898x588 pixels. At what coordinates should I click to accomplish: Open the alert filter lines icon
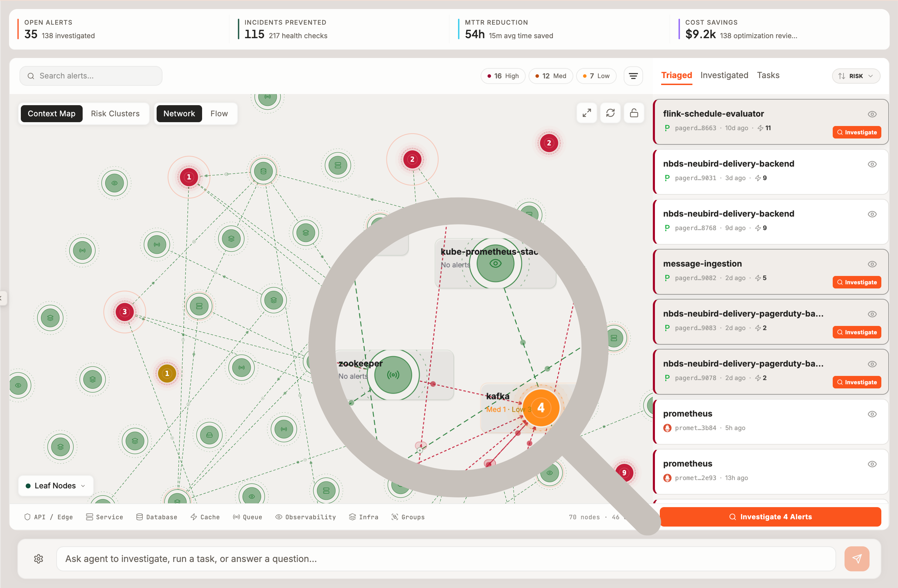(633, 76)
